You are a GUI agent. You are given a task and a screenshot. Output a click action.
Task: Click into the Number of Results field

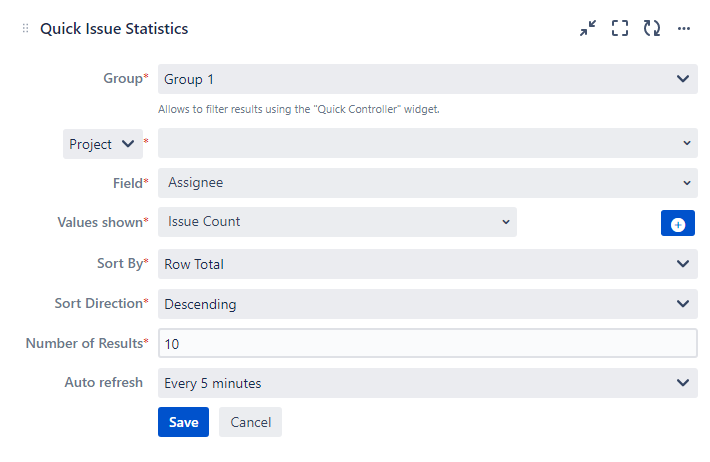pos(427,344)
